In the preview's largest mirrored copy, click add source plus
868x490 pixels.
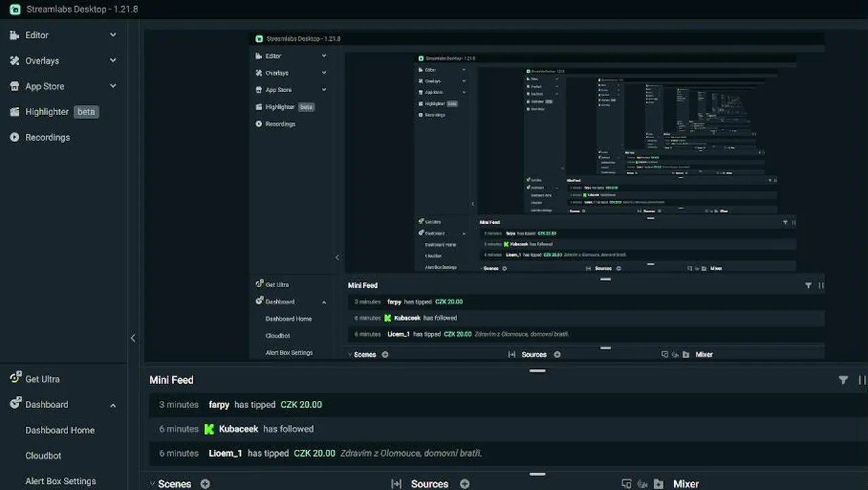click(557, 355)
